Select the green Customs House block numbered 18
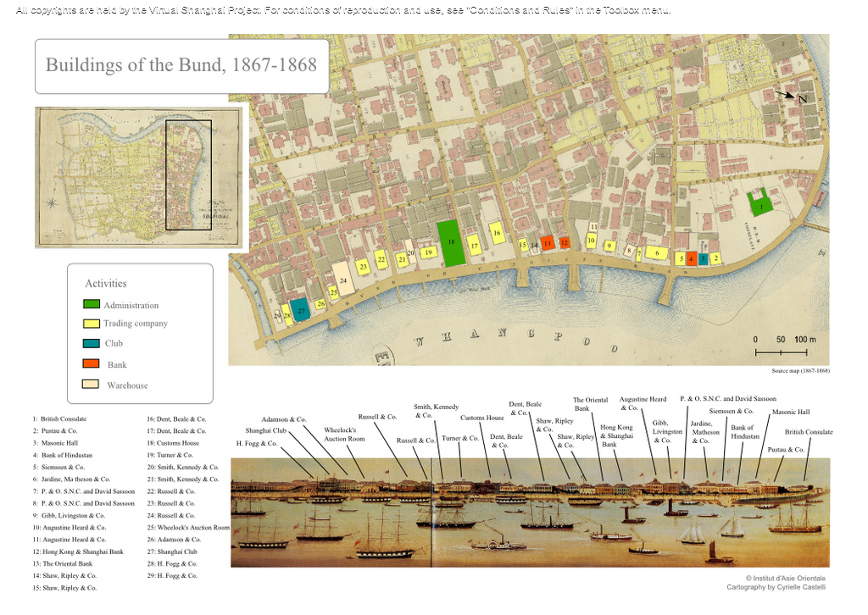The height and width of the screenshot is (615, 868). [x=451, y=243]
